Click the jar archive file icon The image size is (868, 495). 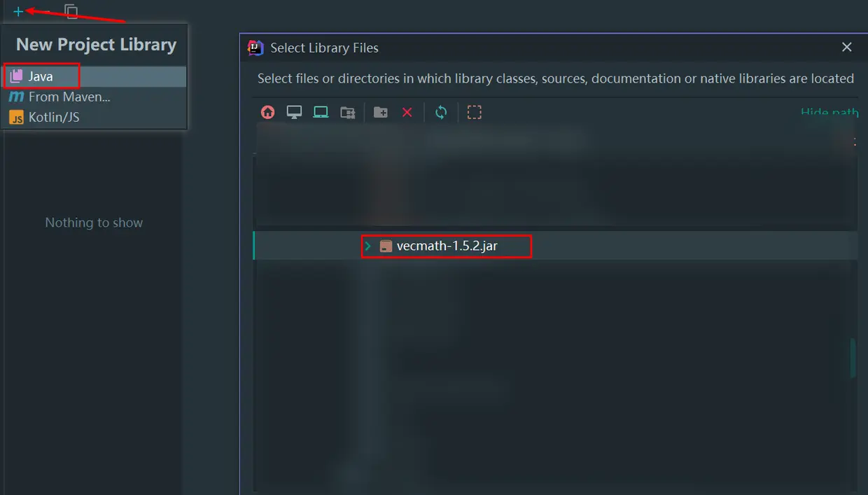click(386, 246)
